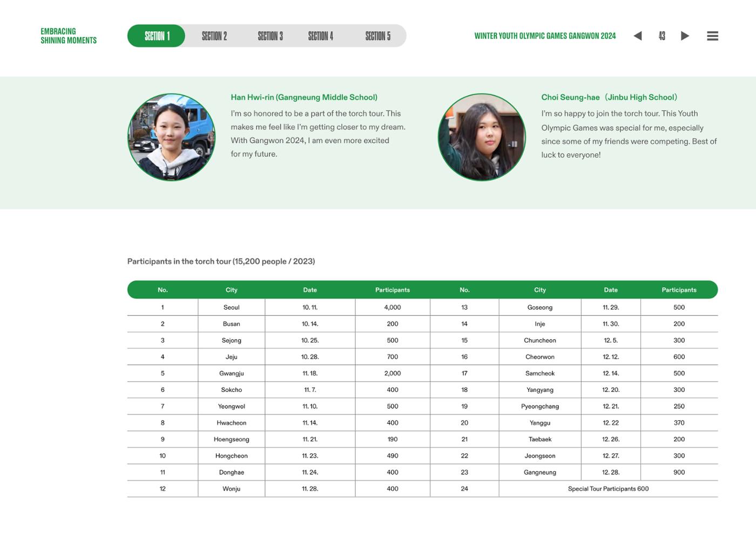Click the Yangyang city cell

pyautogui.click(x=540, y=390)
